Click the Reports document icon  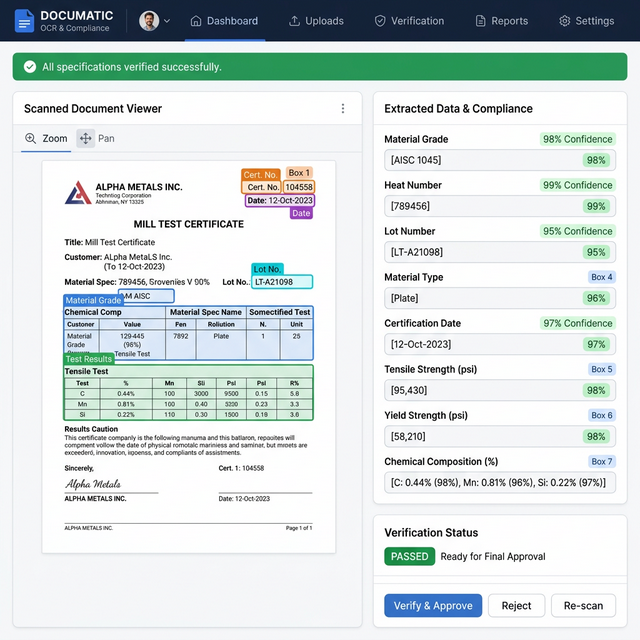pos(481,21)
